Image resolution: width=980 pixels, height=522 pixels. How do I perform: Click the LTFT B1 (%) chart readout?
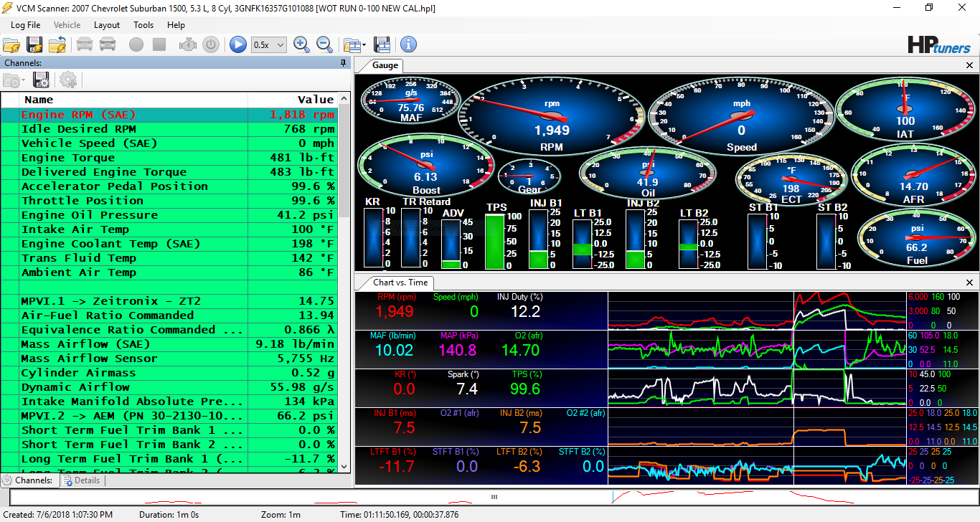pyautogui.click(x=395, y=461)
